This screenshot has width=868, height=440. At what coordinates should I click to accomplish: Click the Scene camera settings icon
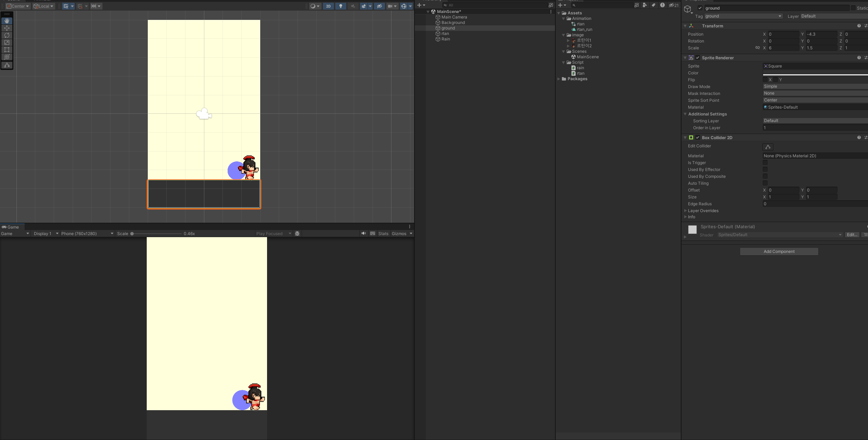390,6
